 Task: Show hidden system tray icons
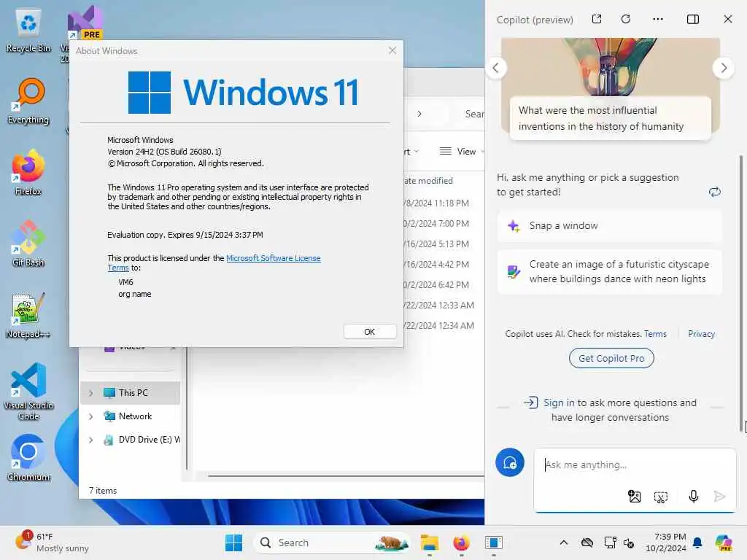coord(564,542)
